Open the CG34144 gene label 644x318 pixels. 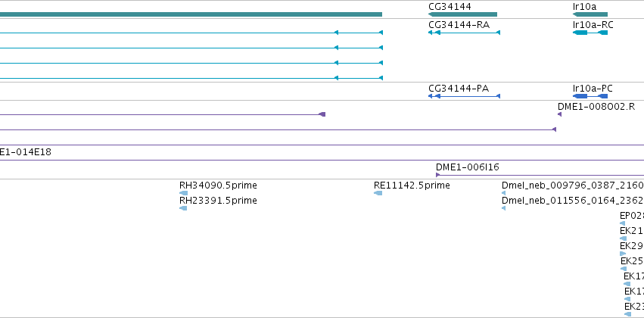tap(450, 7)
